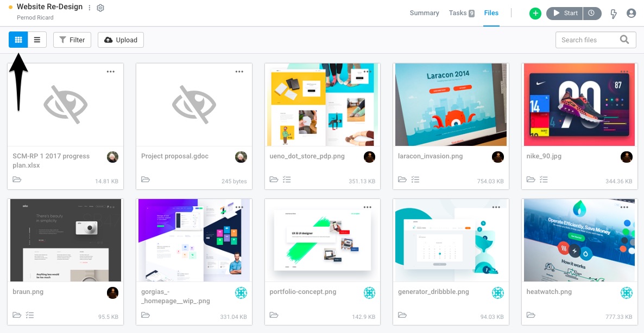Screen dimensions: 644x333
Task: Open timer clock icon next to Start
Action: 591,13
